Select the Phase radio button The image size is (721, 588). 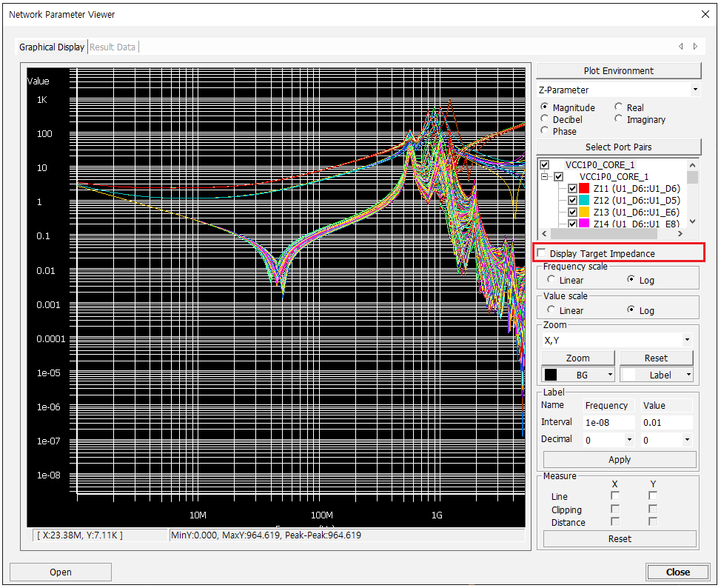click(x=546, y=131)
